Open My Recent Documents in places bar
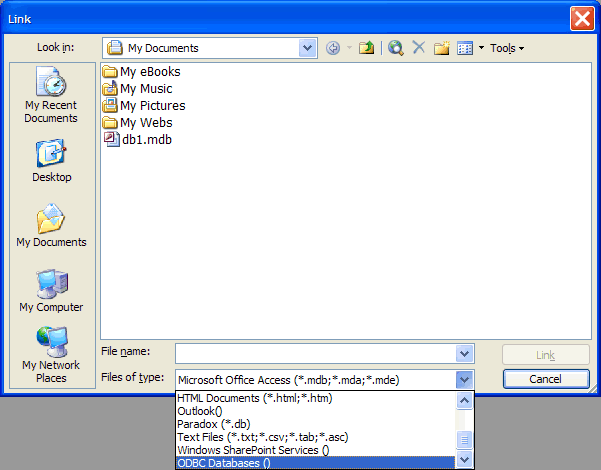The width and height of the screenshot is (601, 470). click(x=51, y=95)
